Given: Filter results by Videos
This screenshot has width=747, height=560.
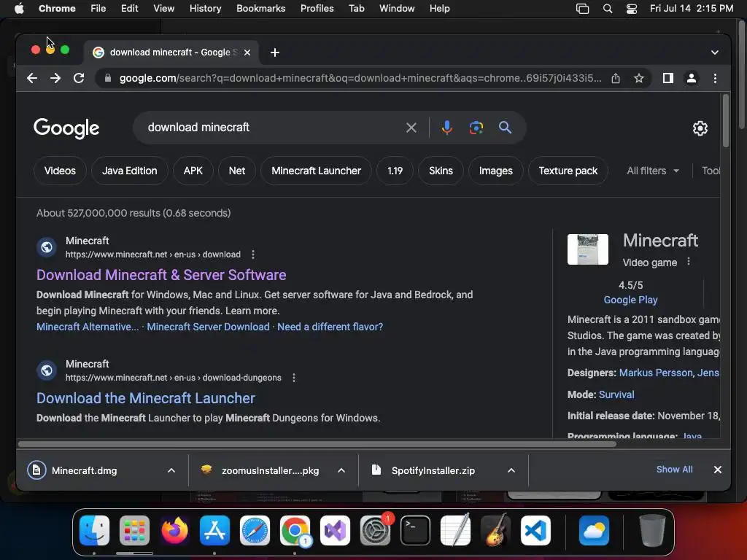Looking at the screenshot, I should pos(60,171).
